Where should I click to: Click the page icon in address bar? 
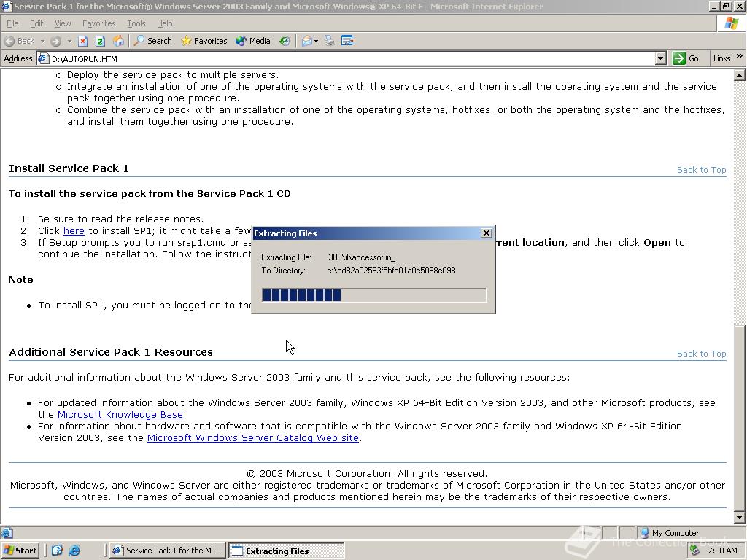point(43,58)
